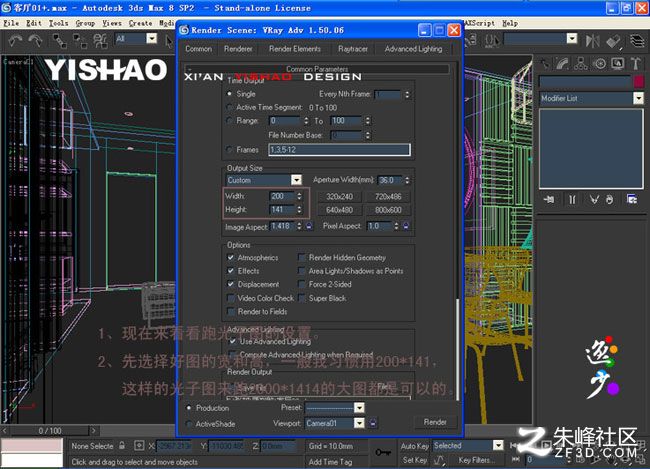Screen dimensions: 650x469
Task: Choose the 640x480 size preset
Action: tap(339, 210)
